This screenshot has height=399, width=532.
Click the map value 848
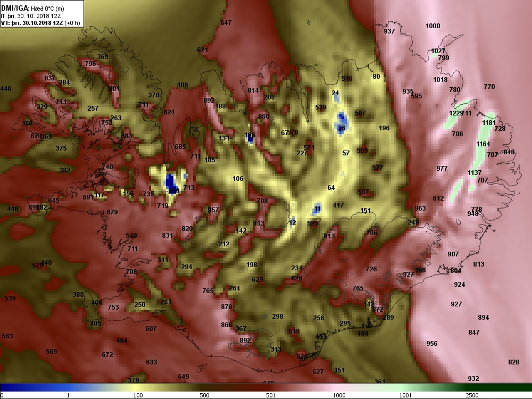click(x=509, y=152)
